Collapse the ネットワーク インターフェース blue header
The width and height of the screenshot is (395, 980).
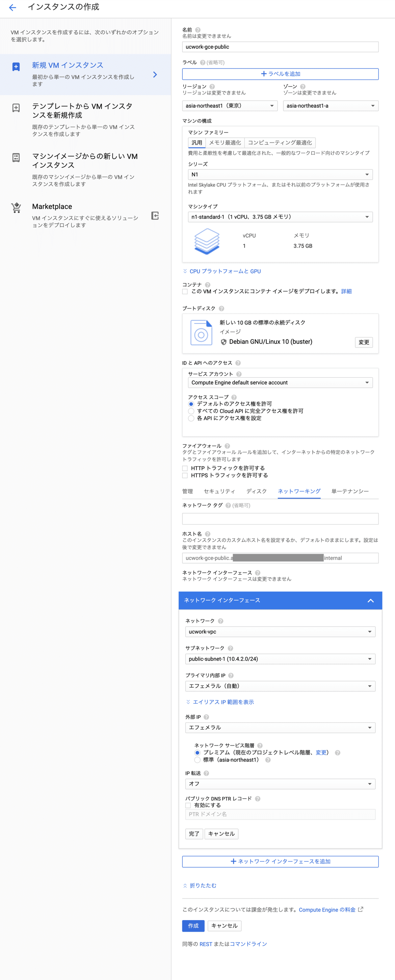280,601
